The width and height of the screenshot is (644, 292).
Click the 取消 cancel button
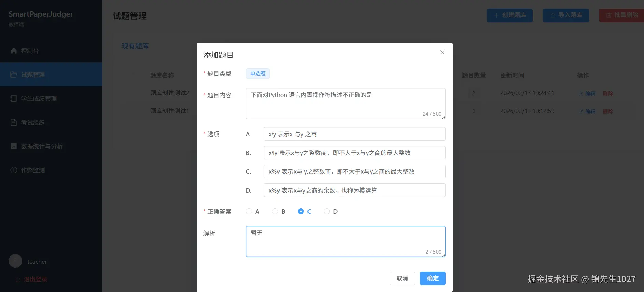(x=402, y=278)
